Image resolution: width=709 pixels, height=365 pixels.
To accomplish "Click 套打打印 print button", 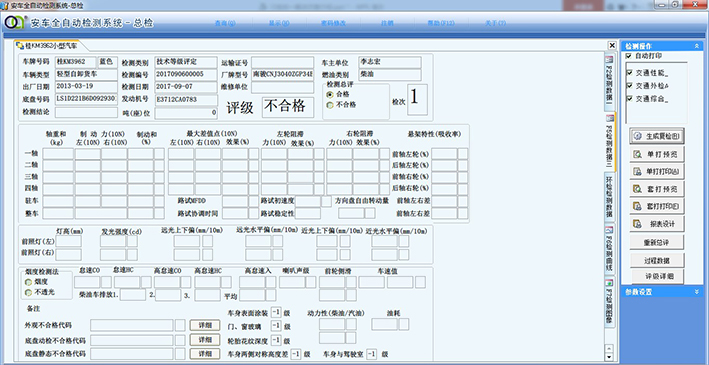I will click(x=657, y=206).
